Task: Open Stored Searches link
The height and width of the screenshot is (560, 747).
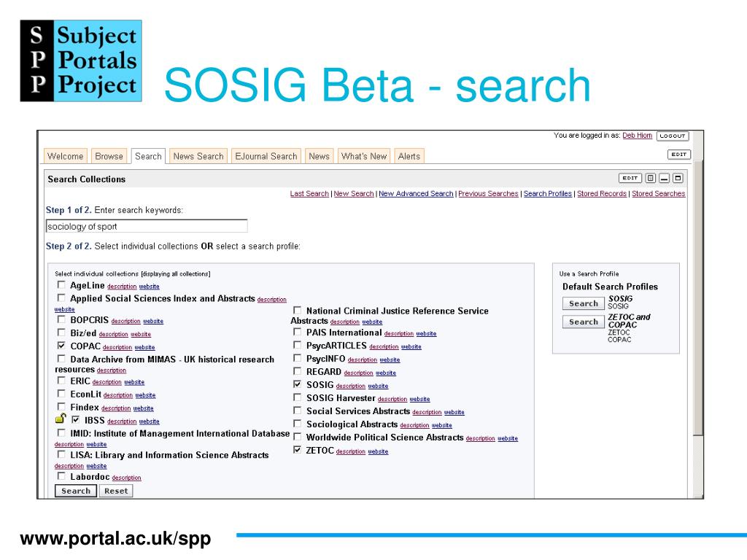Action: pos(659,193)
